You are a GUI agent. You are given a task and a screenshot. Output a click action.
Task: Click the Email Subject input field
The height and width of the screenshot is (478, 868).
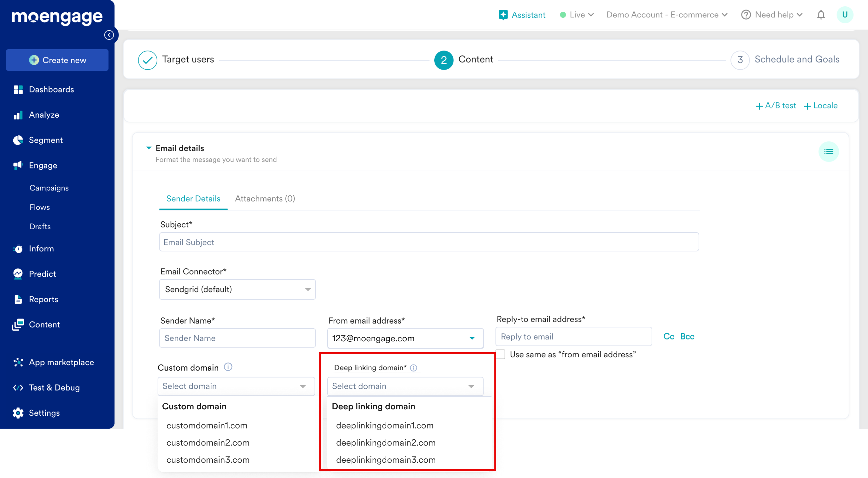coord(429,242)
